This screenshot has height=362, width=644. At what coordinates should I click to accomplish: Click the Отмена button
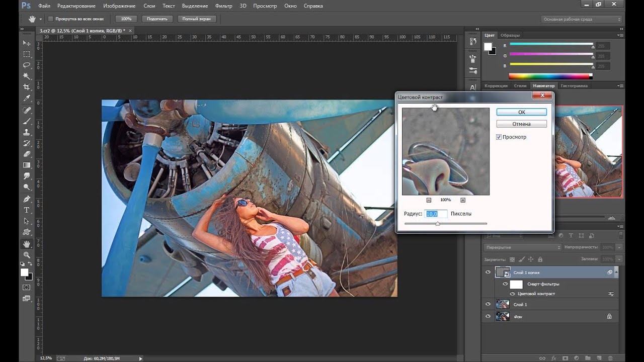pyautogui.click(x=521, y=124)
